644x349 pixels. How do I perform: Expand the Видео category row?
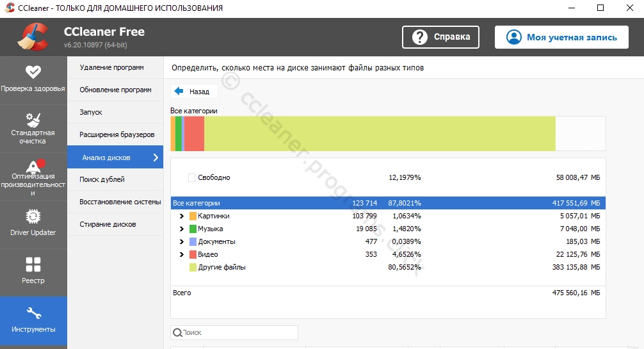[182, 255]
